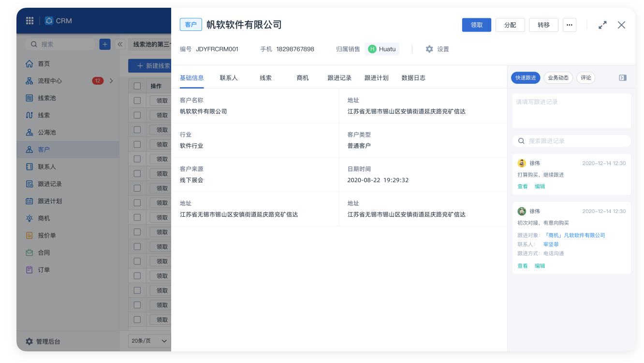Collapse the right follow-up side panel
The width and height of the screenshot is (644, 363).
[x=623, y=77]
